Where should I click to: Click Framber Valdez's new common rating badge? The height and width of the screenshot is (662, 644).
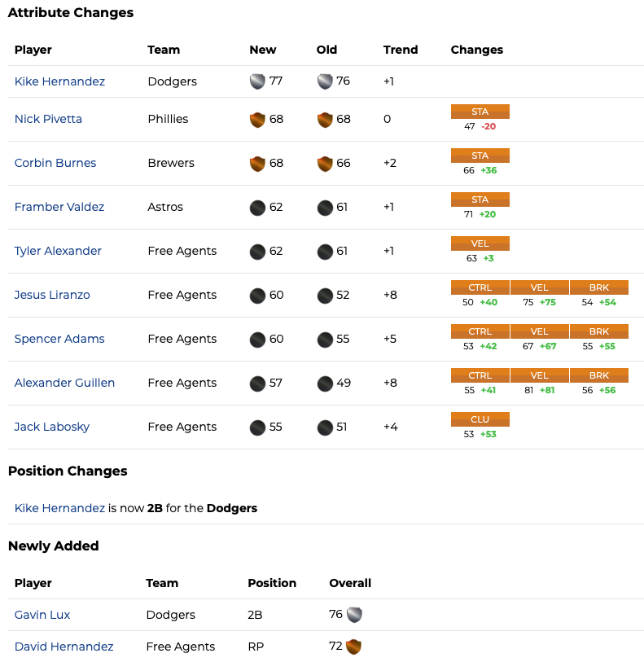[257, 207]
